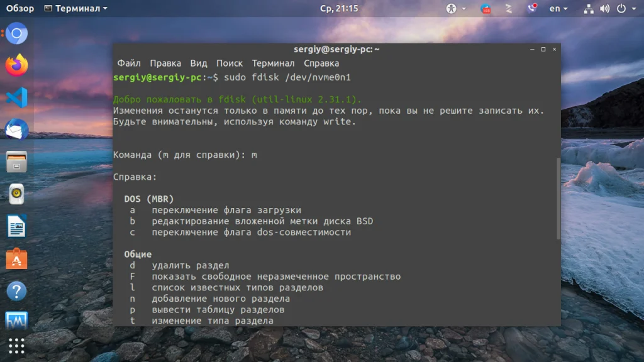Maximize the terminal window
644x362 pixels.
543,49
